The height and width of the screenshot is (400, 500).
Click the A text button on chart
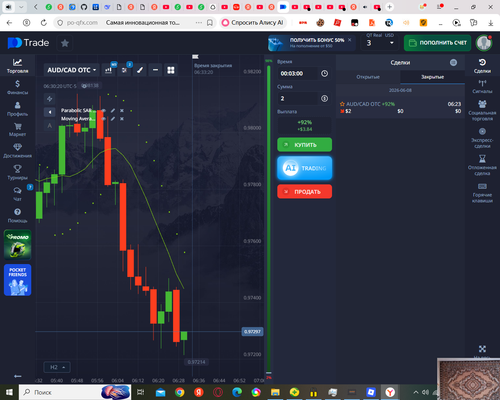[x=49, y=126]
